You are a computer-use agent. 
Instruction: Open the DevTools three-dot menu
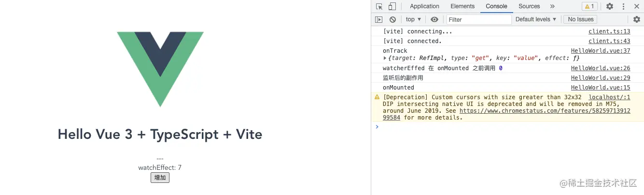coord(624,6)
